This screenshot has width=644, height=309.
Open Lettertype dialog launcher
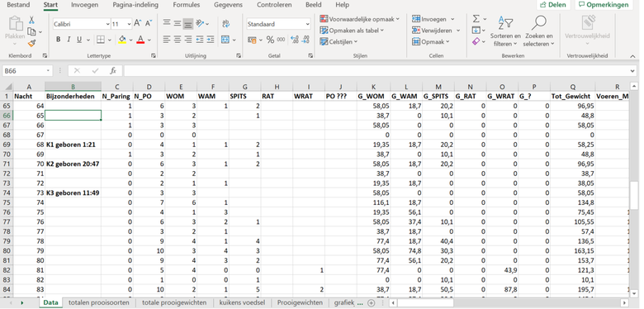click(x=154, y=55)
